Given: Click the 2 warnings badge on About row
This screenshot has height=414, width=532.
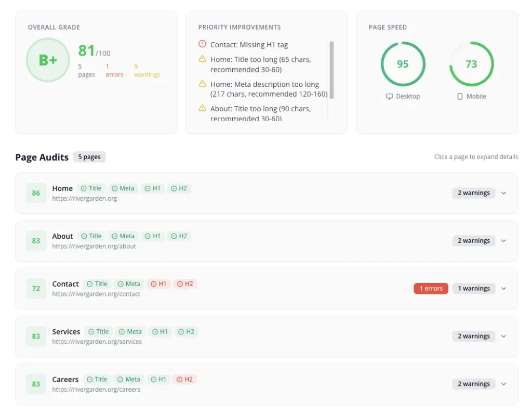Looking at the screenshot, I should [x=474, y=241].
